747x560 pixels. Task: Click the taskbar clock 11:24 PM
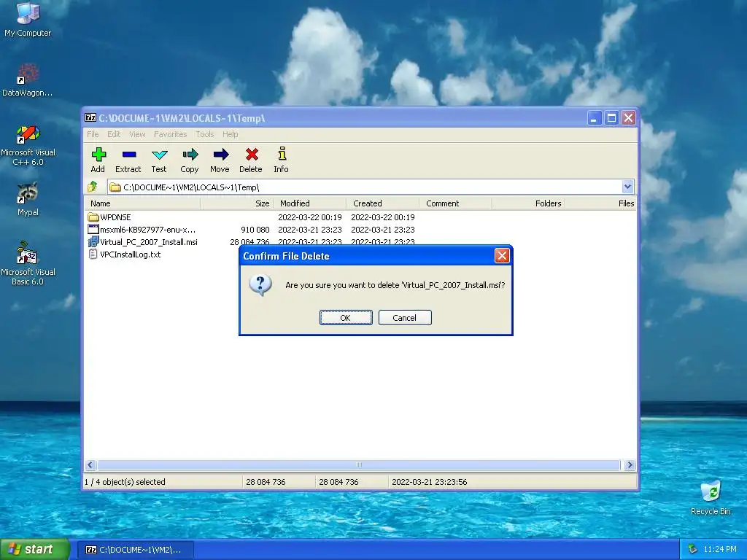[x=720, y=549]
